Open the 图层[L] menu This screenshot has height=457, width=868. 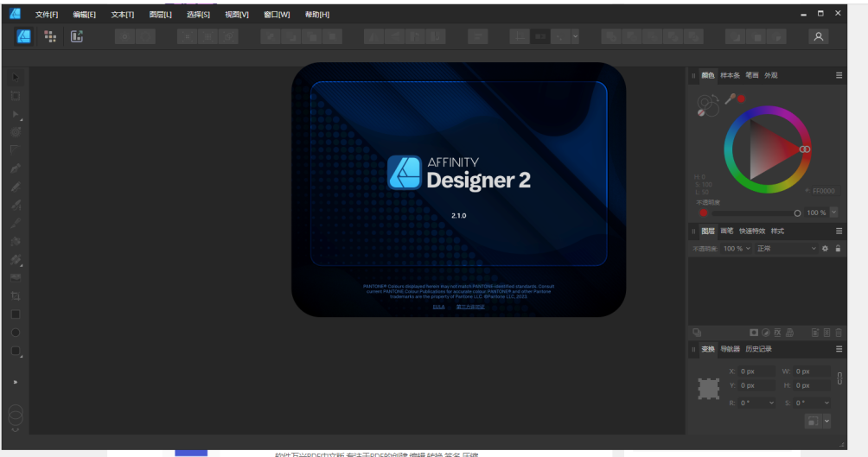coord(161,15)
